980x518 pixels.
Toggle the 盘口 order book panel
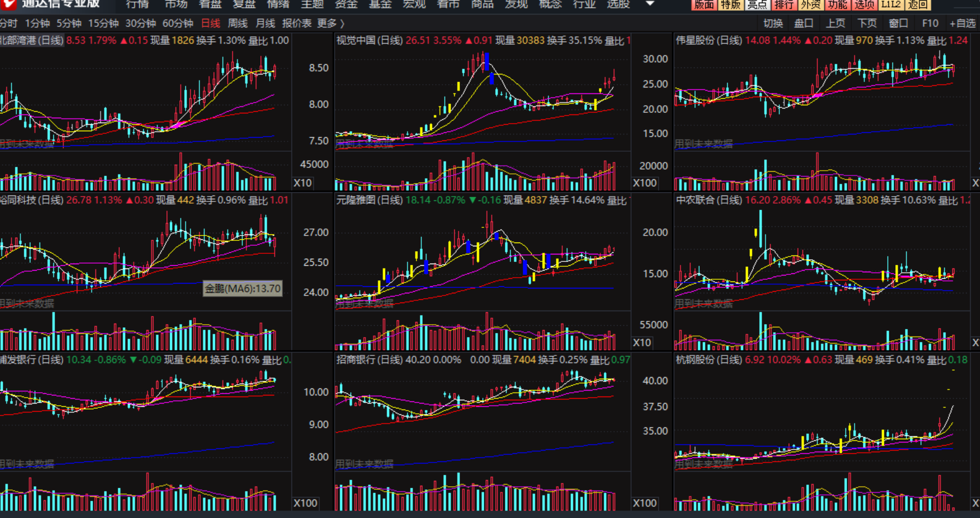point(803,23)
